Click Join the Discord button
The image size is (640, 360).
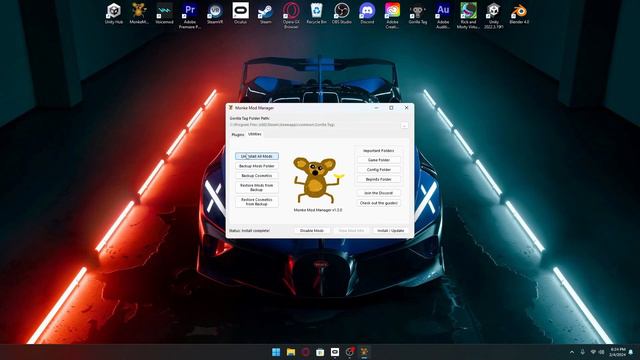point(378,193)
